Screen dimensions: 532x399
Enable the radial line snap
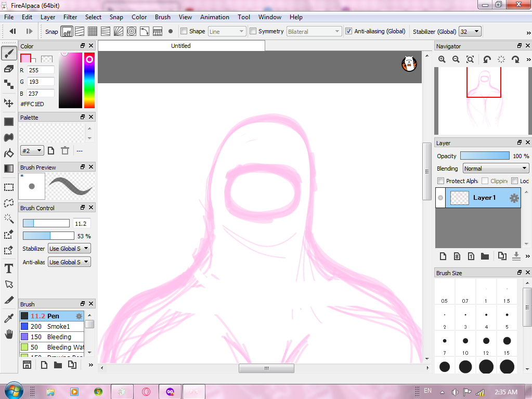pos(119,32)
